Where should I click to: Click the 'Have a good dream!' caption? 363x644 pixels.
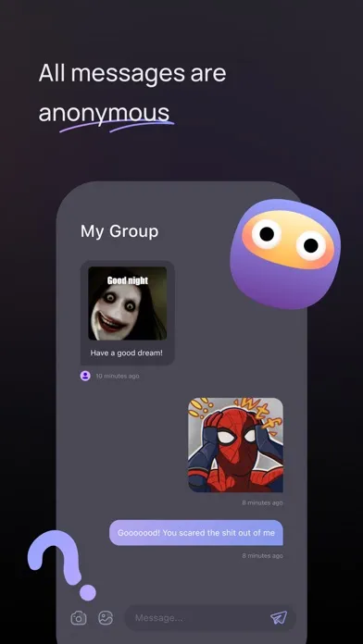coord(127,353)
